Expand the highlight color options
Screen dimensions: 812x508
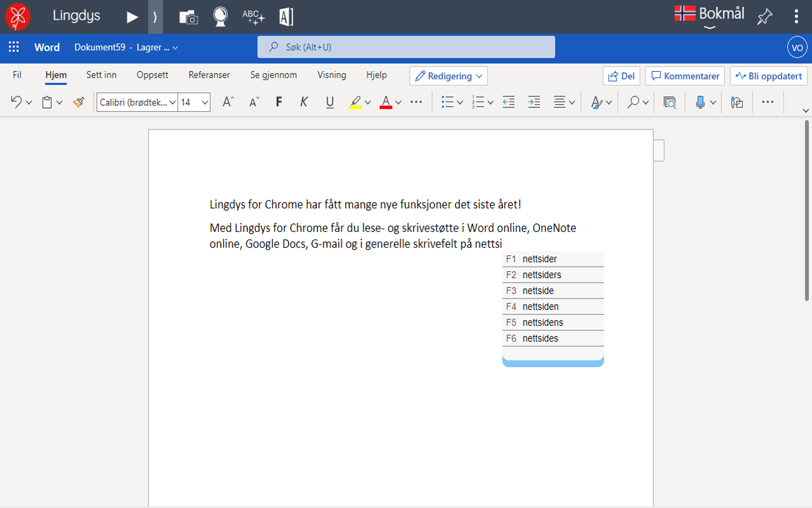367,102
